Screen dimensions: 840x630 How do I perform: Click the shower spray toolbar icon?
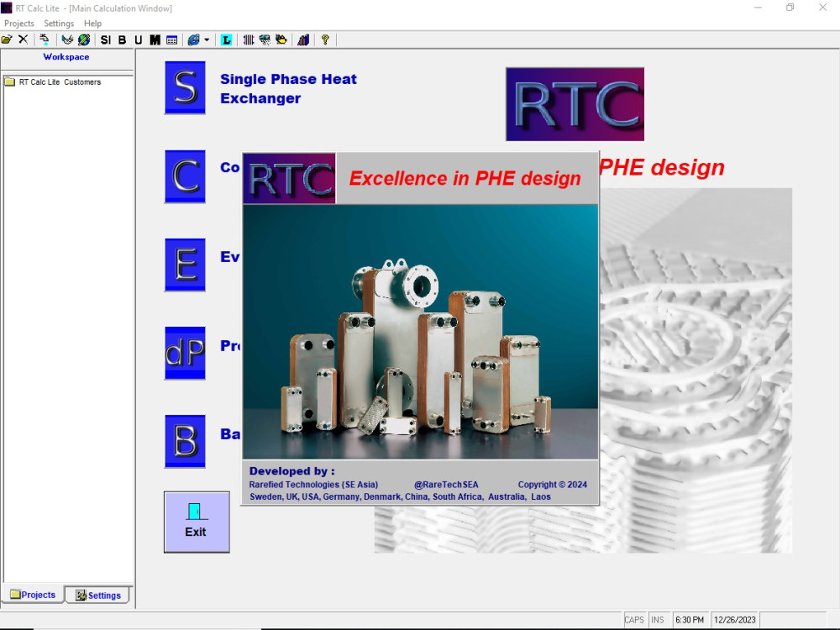[x=265, y=39]
